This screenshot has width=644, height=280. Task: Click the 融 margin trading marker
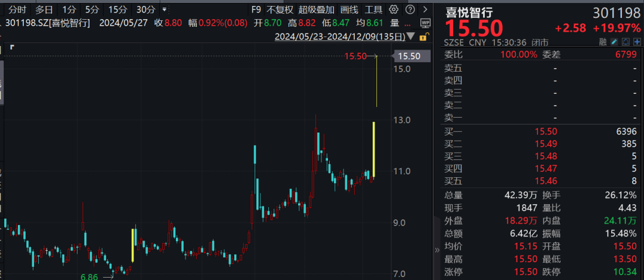[x=603, y=42]
